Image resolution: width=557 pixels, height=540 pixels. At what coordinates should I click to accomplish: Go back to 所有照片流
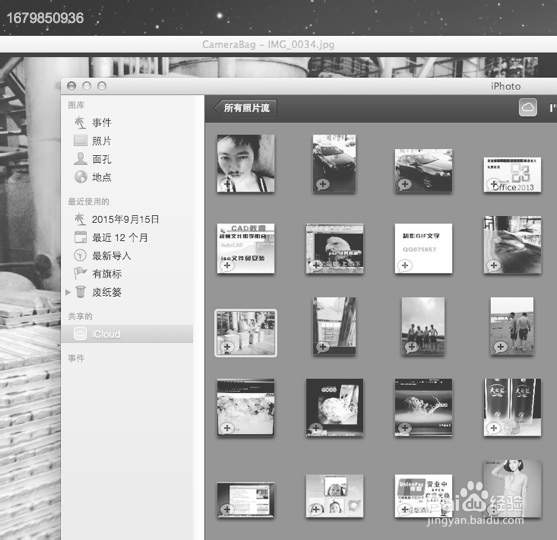(x=245, y=108)
